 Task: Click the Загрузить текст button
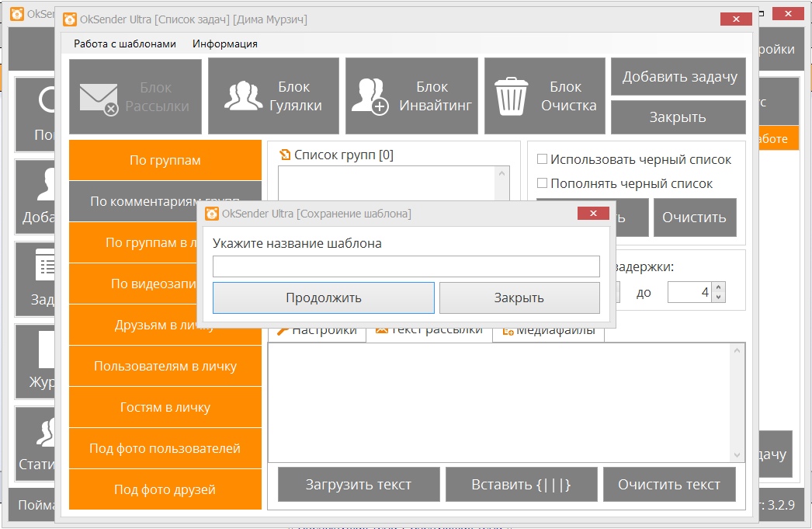coord(359,485)
